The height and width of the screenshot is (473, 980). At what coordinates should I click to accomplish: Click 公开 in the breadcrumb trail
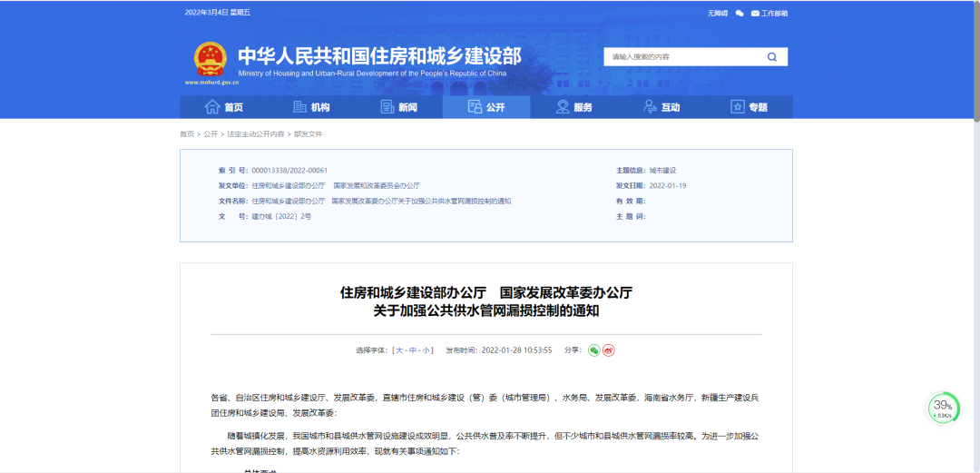click(x=211, y=133)
